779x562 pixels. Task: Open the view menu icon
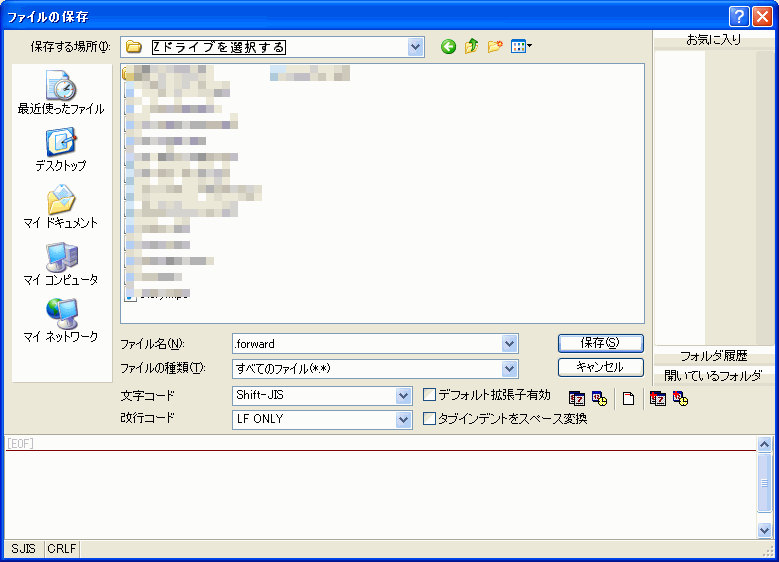(521, 46)
